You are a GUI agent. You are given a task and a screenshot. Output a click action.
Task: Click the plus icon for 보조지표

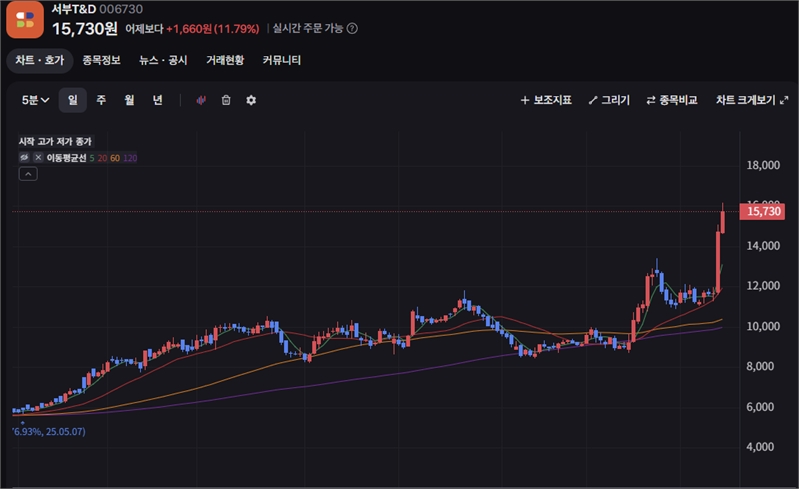pos(525,101)
